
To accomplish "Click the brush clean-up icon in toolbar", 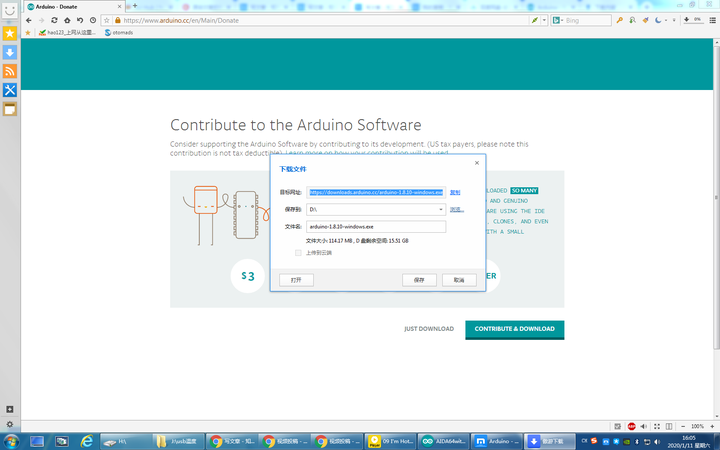I will [646, 20].
